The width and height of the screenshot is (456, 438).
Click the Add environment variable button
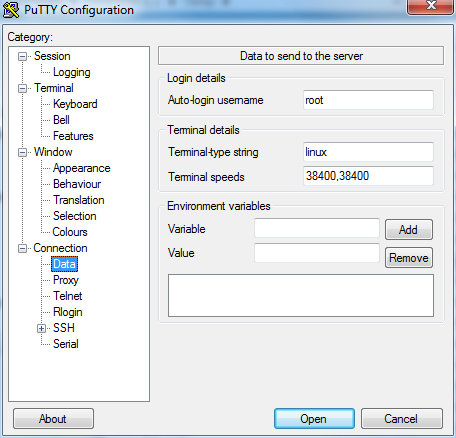click(409, 229)
